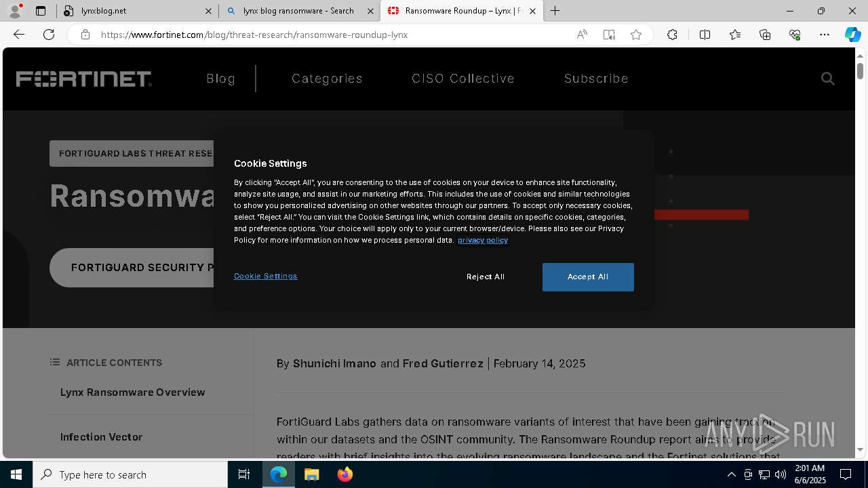The height and width of the screenshot is (488, 868).
Task: Click FortiGuard Labs Threat Research tag
Action: (132, 154)
